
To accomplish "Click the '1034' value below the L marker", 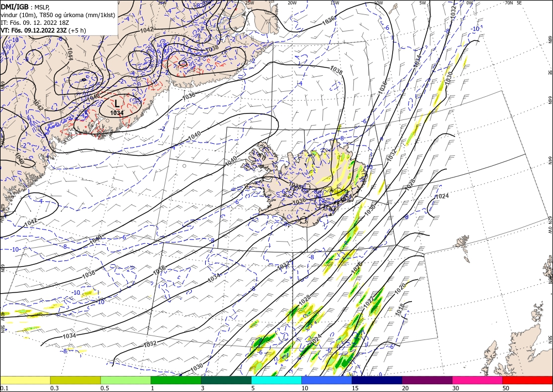I will coord(117,113).
